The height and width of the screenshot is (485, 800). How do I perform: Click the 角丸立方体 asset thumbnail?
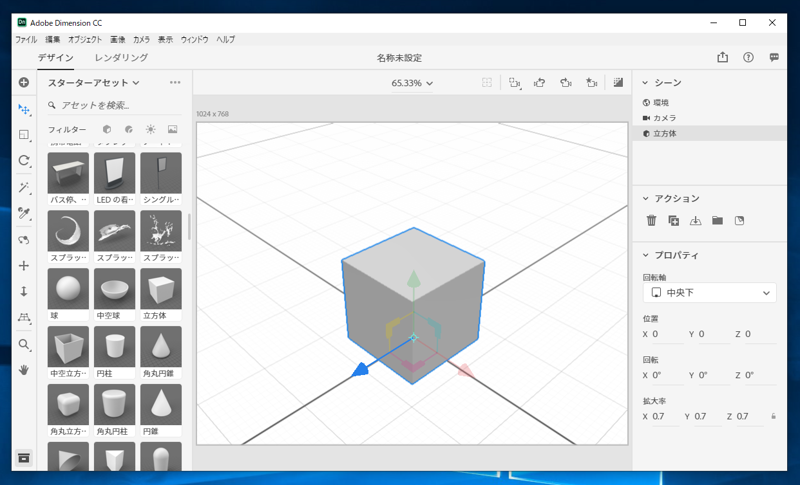pyautogui.click(x=68, y=404)
